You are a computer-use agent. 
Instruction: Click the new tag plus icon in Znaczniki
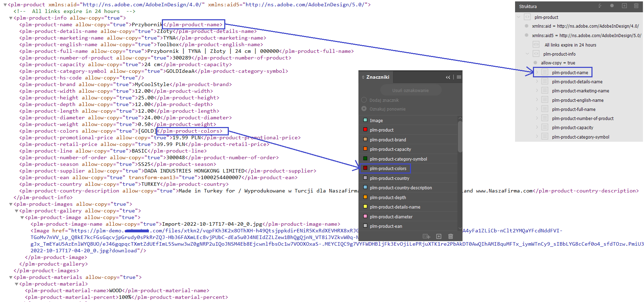click(x=439, y=236)
